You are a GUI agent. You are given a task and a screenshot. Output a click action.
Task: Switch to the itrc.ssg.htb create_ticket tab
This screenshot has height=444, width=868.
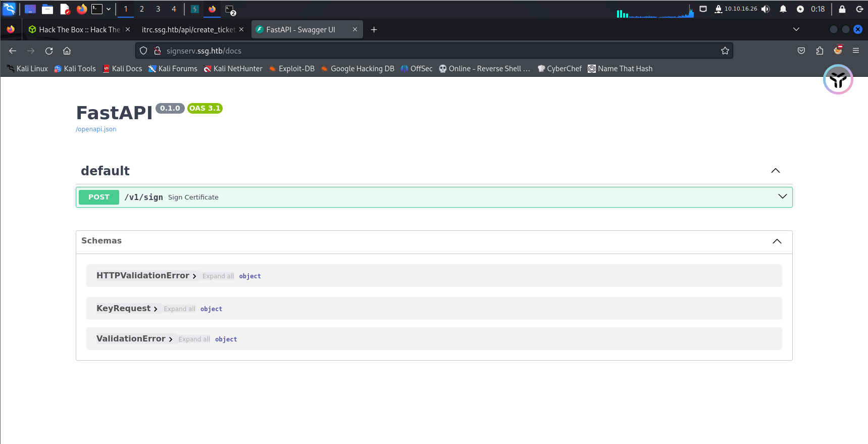pyautogui.click(x=188, y=30)
